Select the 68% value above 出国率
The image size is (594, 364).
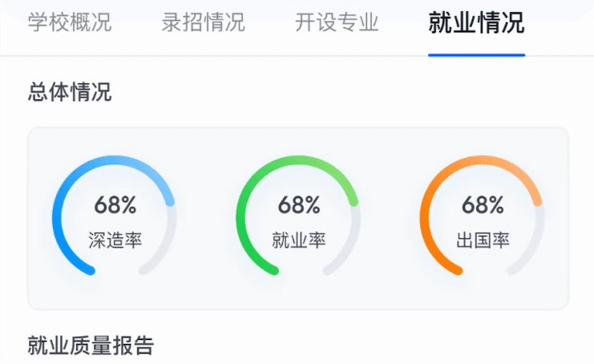click(x=483, y=205)
